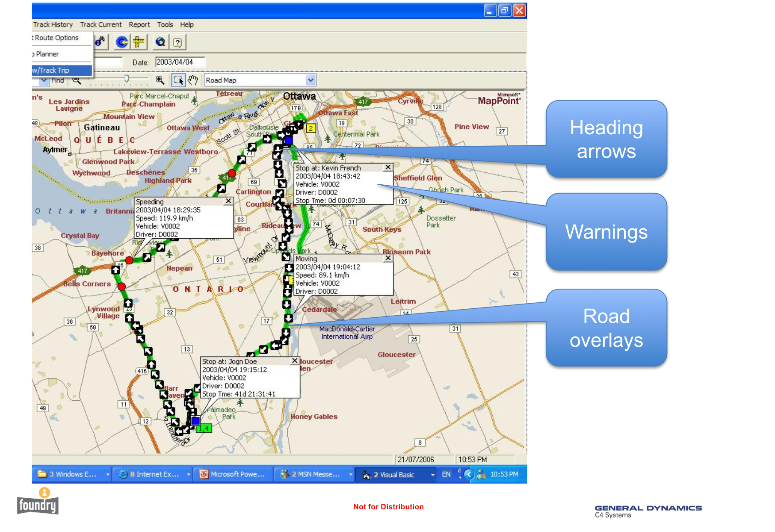Switch to Microsoft PowerPoint taskbar button

tap(233, 474)
